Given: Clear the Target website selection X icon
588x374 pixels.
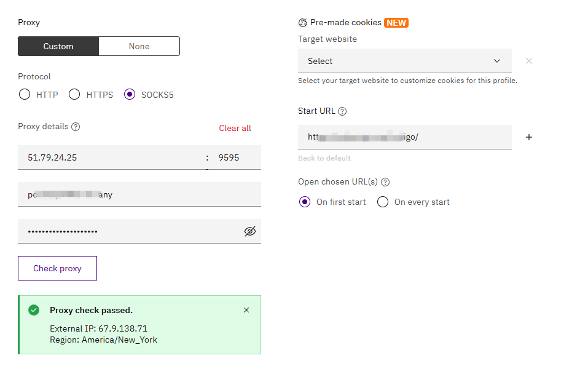Looking at the screenshot, I should coord(529,61).
